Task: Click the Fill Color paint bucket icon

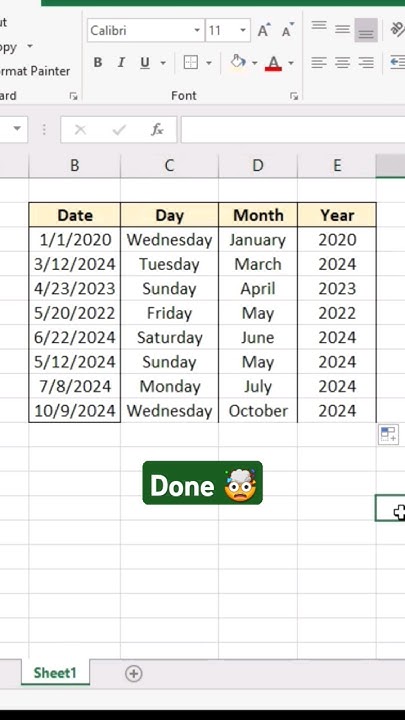Action: 238,62
